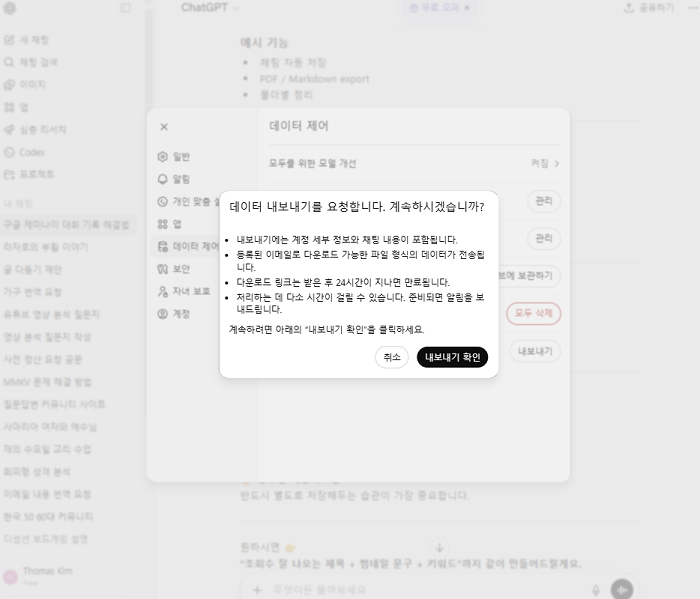Open chat 질문답변 커뮤니티 사이트
Screen dimensions: 700x599
click(69, 404)
